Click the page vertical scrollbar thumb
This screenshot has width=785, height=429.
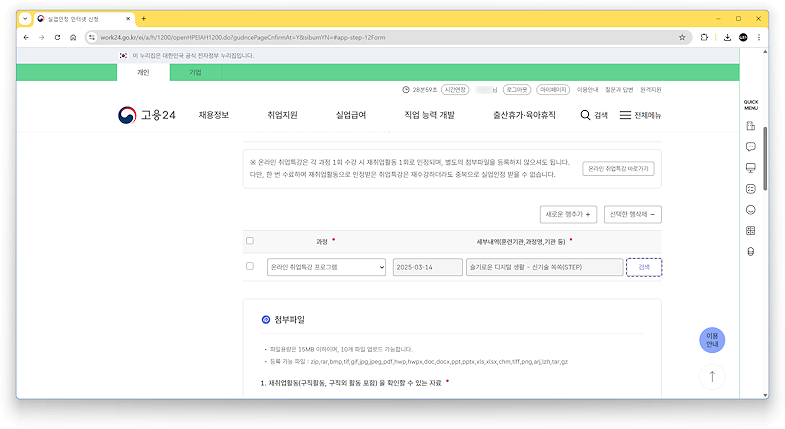tap(765, 158)
